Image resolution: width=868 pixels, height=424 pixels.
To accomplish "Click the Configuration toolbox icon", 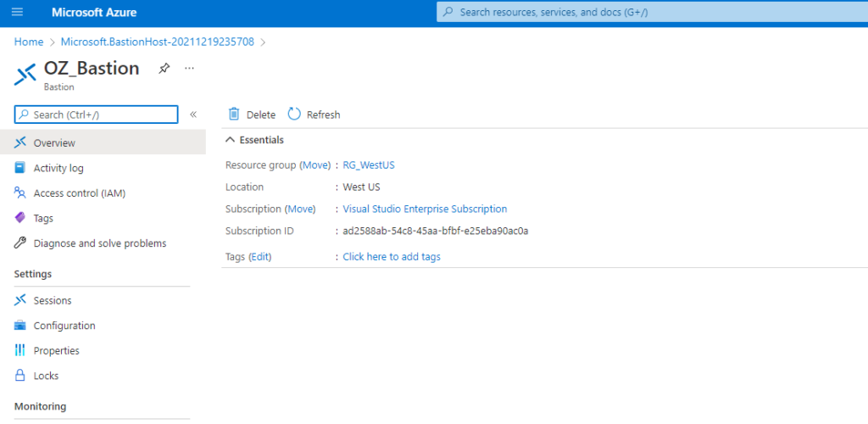I will coord(20,326).
